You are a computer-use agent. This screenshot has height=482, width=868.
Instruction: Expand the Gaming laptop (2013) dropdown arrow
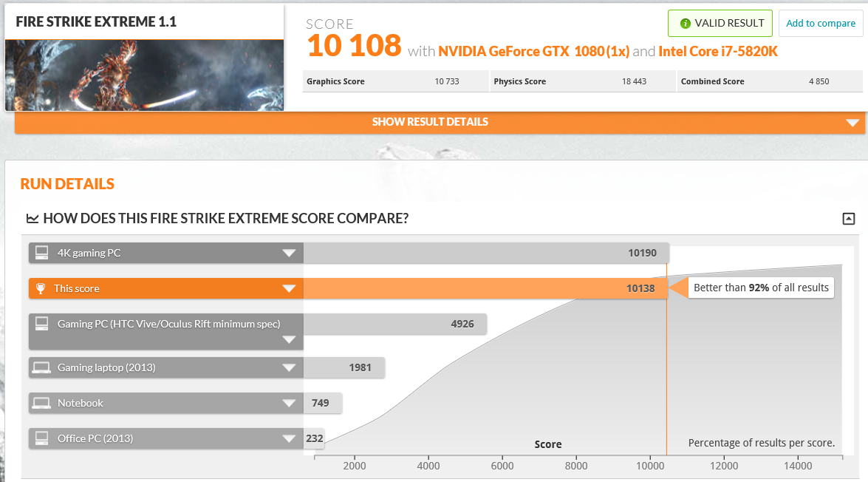[x=289, y=367]
